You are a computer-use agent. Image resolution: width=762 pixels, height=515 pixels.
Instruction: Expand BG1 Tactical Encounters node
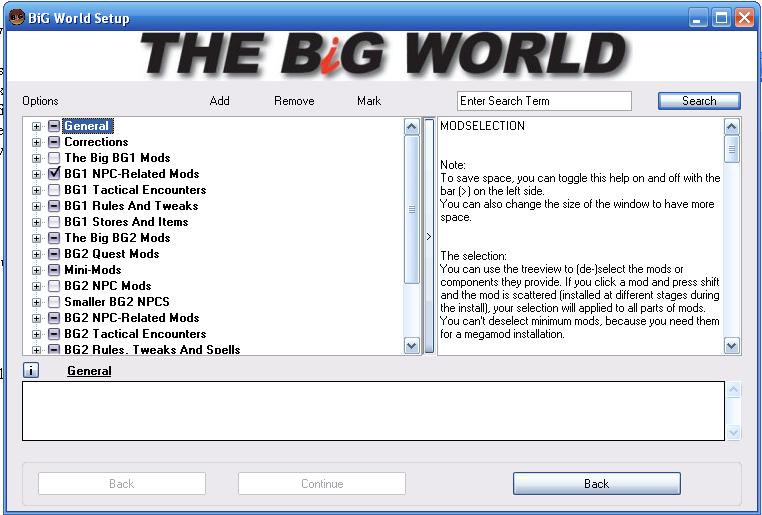point(36,190)
